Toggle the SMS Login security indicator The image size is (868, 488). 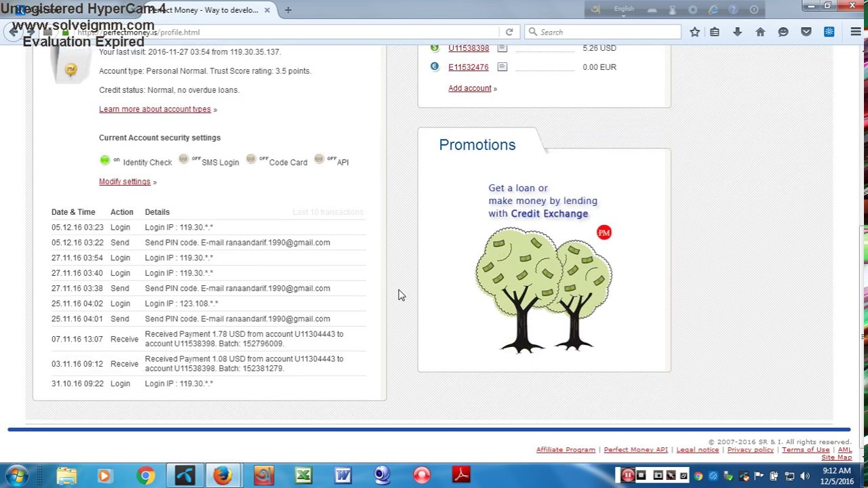(184, 159)
